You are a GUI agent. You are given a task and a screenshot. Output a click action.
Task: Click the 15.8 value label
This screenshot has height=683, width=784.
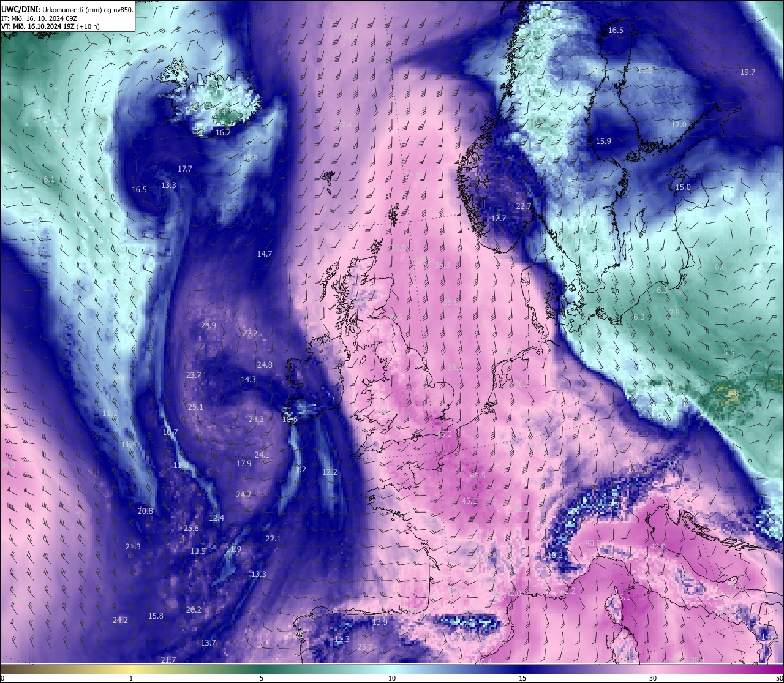(x=156, y=616)
